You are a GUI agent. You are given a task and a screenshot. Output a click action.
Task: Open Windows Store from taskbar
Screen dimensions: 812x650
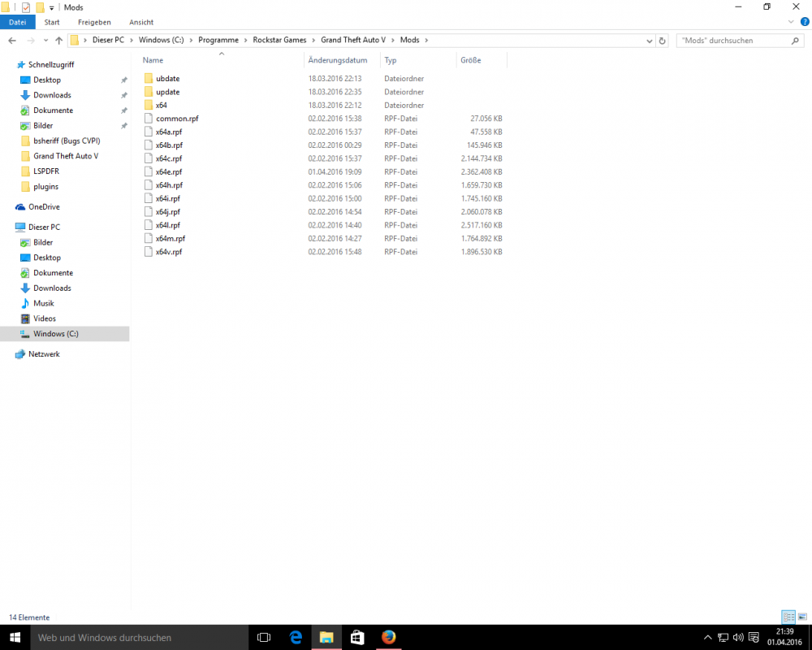(x=357, y=637)
